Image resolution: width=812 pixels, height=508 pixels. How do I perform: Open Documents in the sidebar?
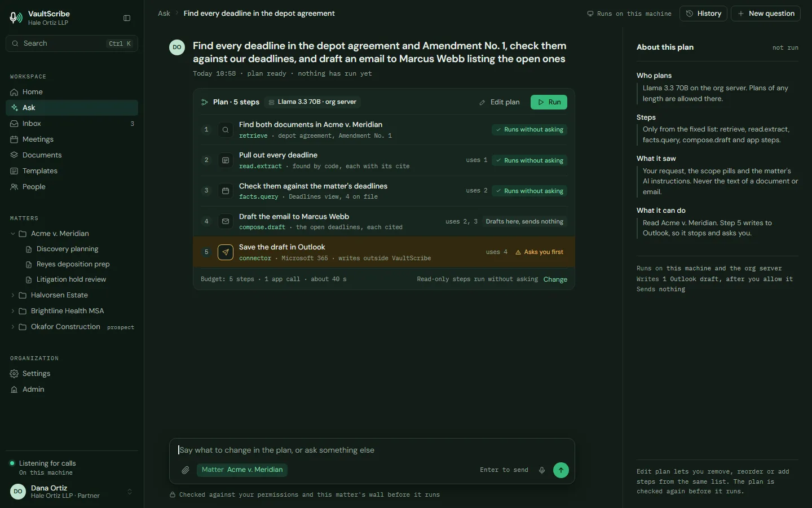pyautogui.click(x=72, y=155)
